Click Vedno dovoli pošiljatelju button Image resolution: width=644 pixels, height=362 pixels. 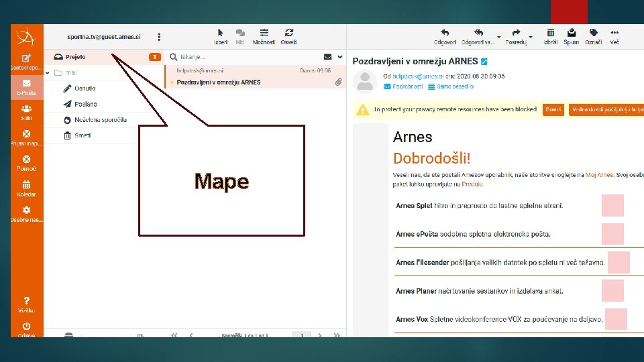pos(606,109)
